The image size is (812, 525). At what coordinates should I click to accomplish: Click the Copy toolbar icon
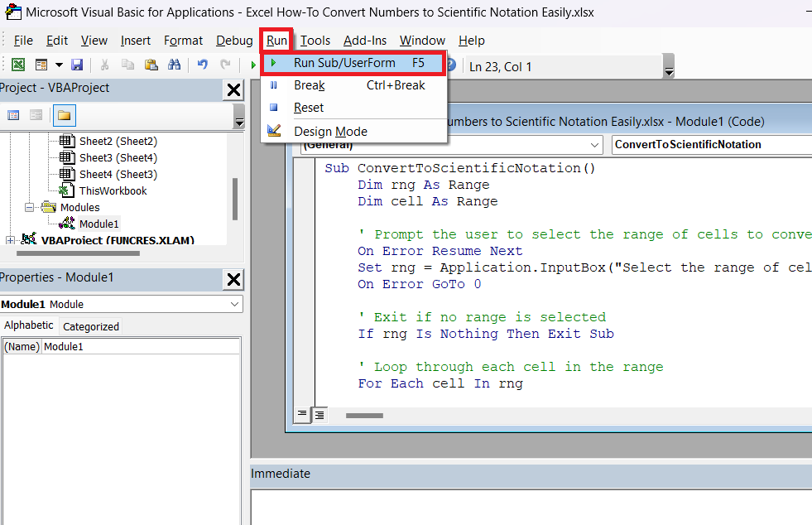pos(127,65)
